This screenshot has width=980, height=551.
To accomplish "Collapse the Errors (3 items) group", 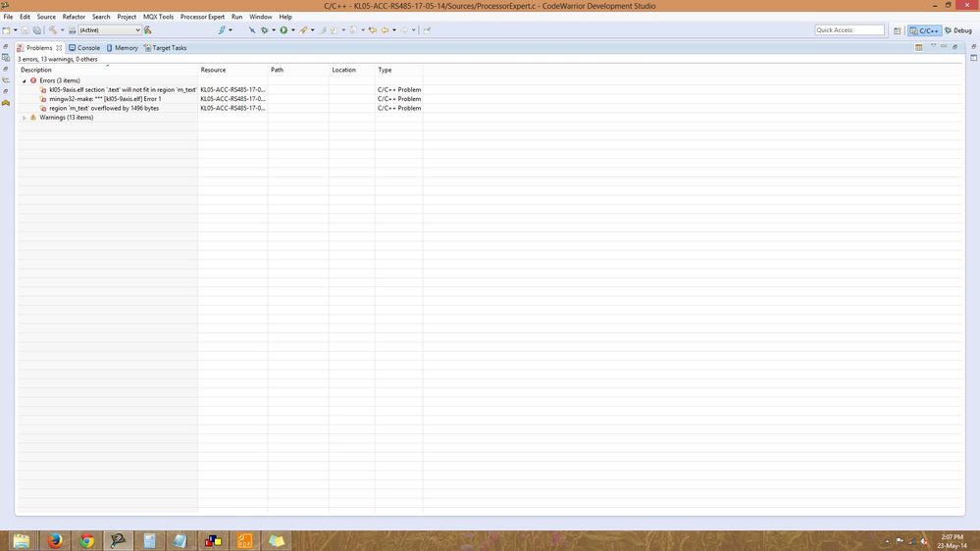I will 25,80.
